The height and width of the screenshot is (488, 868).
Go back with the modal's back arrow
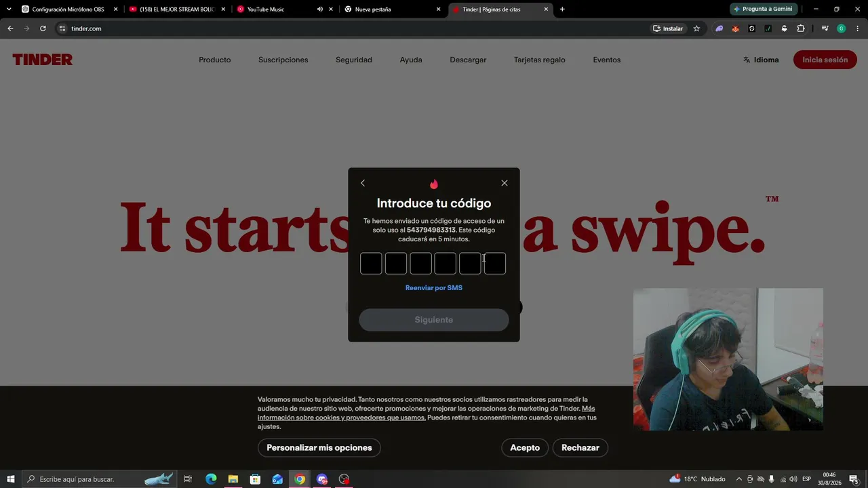click(363, 183)
